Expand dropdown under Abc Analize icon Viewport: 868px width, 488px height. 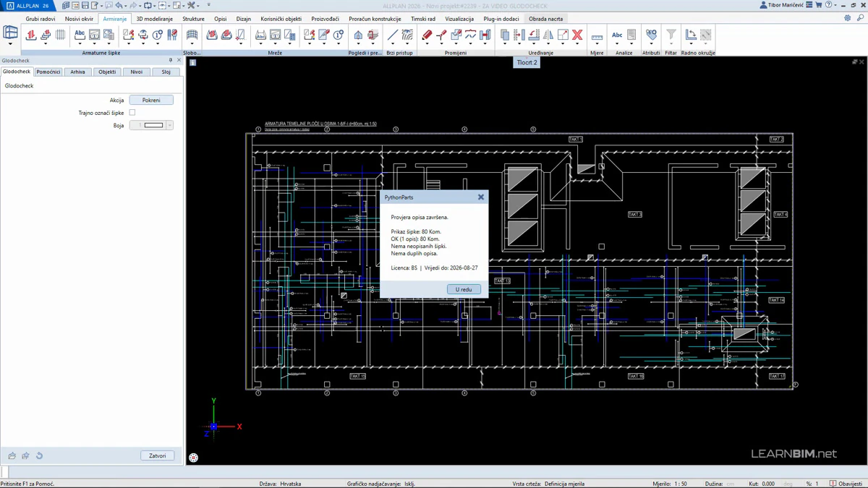(617, 44)
